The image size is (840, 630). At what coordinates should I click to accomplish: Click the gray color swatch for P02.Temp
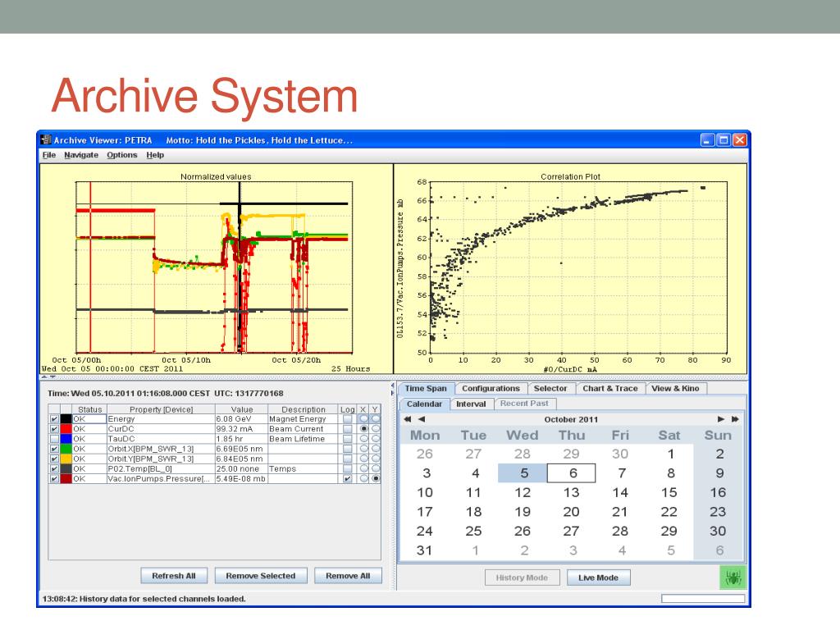[x=66, y=468]
